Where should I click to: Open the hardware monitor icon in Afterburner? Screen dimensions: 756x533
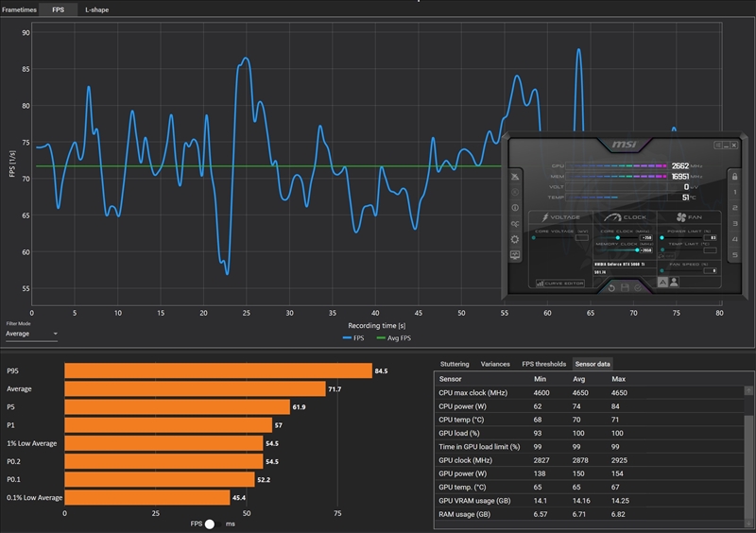click(x=515, y=255)
